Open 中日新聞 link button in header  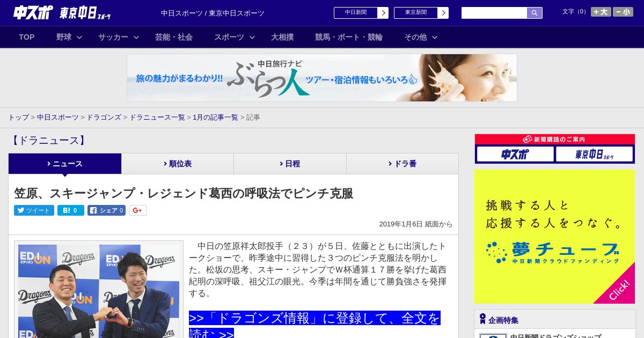click(356, 13)
